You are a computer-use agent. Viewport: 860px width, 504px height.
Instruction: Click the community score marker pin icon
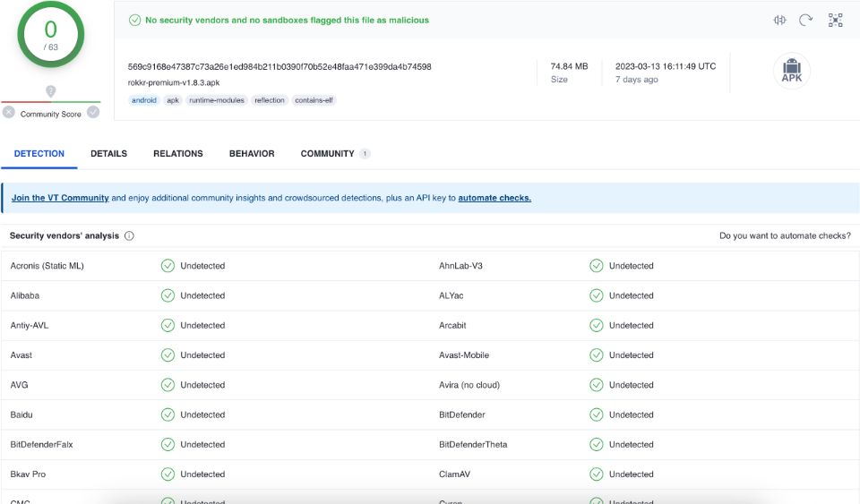click(50, 91)
